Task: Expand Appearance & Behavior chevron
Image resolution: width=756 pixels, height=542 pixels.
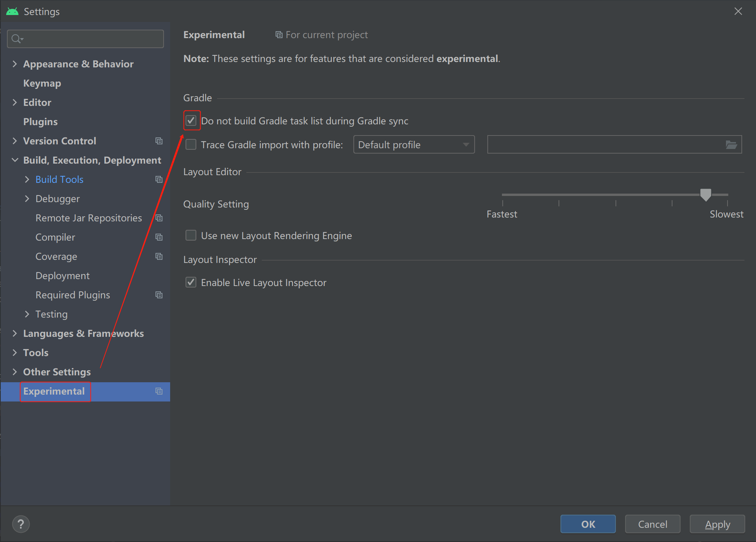Action: pos(15,64)
